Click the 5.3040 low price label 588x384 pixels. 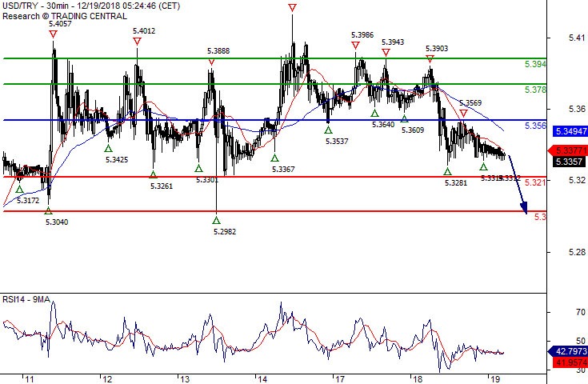[x=57, y=222]
